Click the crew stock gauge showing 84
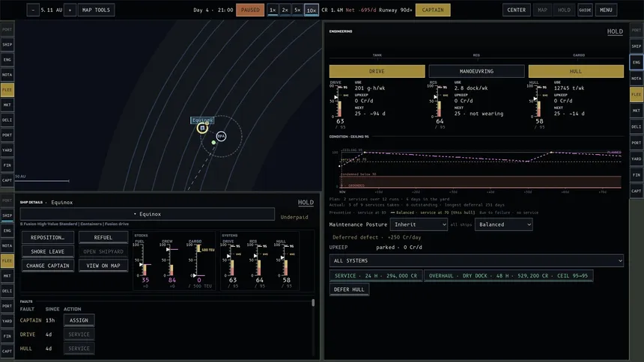Image resolution: width=644 pixels, height=362 pixels. 171,262
